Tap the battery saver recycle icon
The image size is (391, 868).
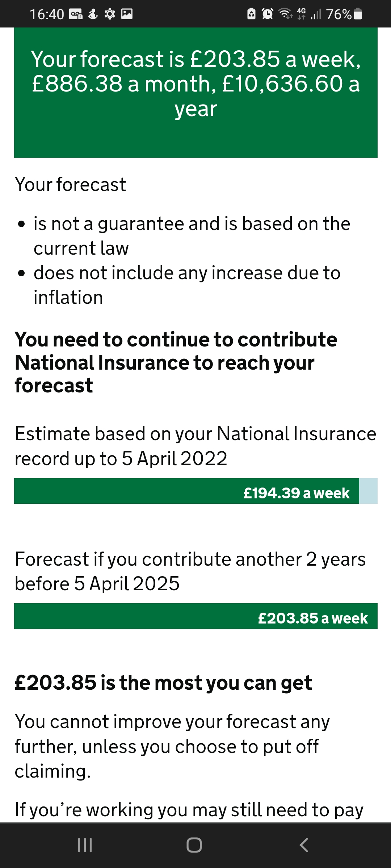pos(251,14)
